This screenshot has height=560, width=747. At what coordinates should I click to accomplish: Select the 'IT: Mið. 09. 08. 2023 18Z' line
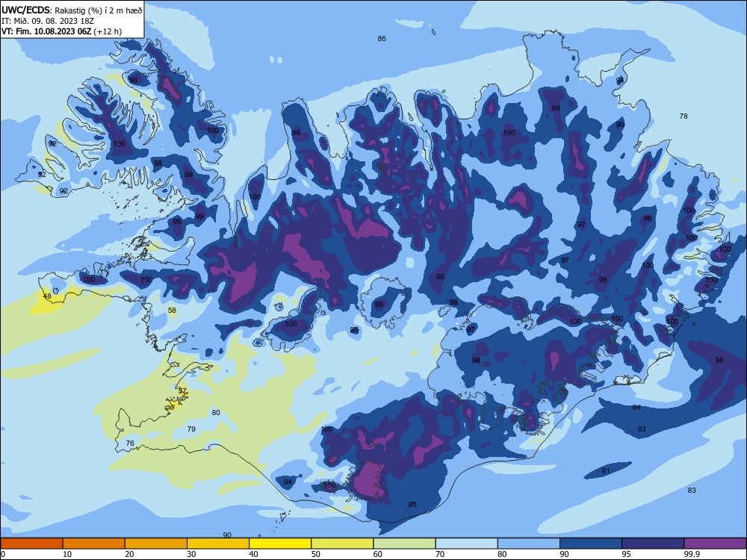point(48,21)
